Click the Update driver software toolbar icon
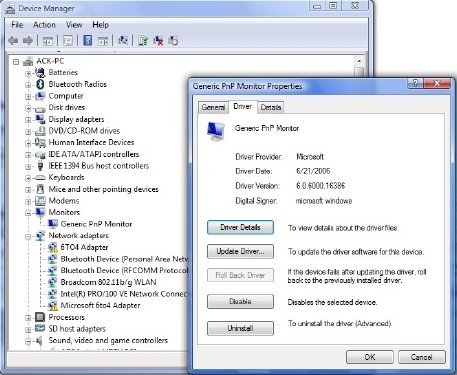 [x=143, y=41]
